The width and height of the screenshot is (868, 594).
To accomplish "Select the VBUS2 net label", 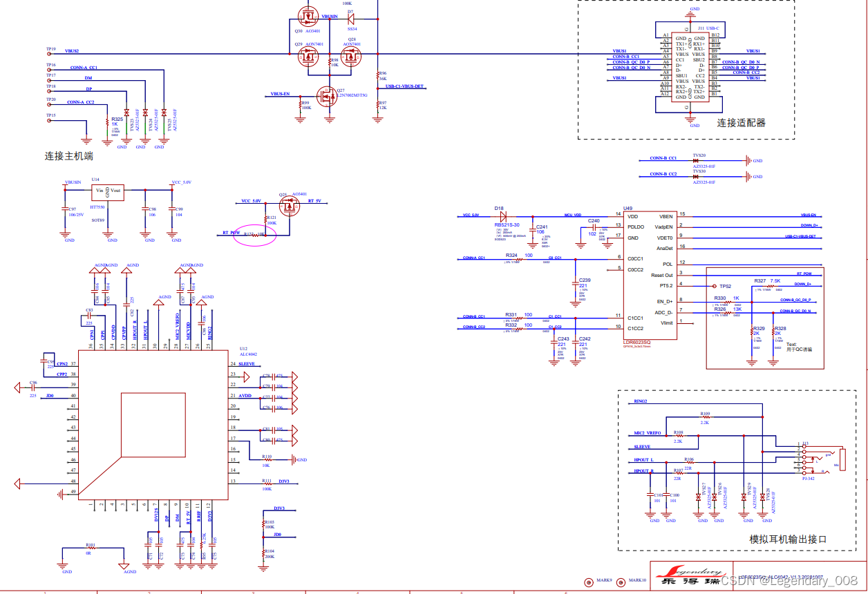I will (72, 51).
